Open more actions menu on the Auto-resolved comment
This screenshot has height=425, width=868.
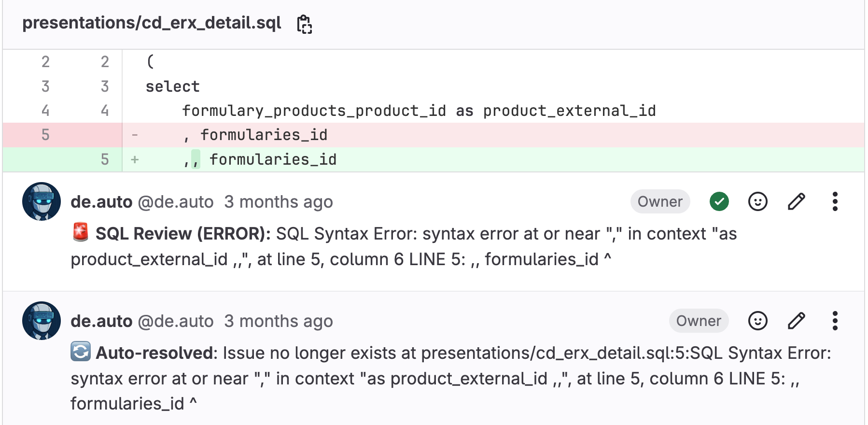(835, 321)
